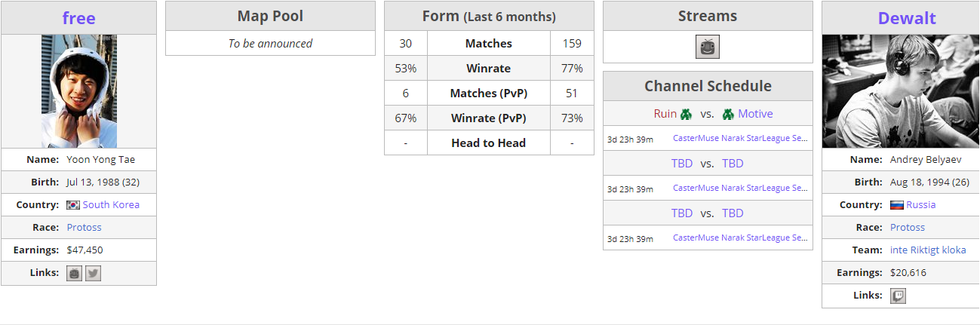Image resolution: width=980 pixels, height=325 pixels.
Task: Open the Motive team link
Action: 755,114
